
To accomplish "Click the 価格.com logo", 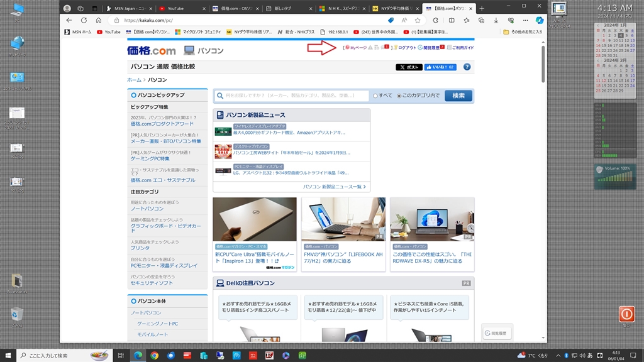I will click(x=151, y=50).
